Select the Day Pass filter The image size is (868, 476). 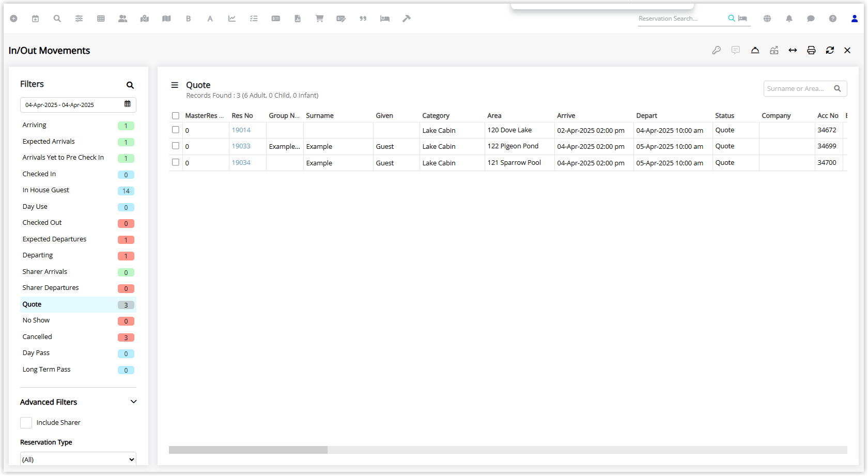point(78,353)
